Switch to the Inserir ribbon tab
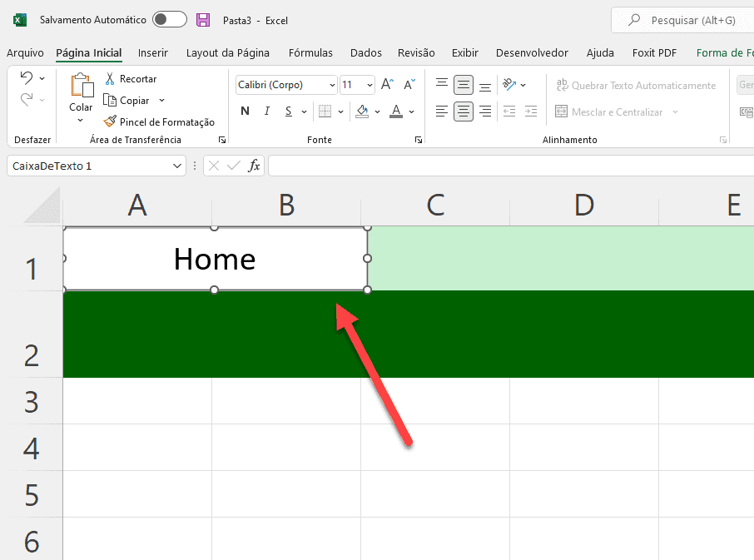 153,52
